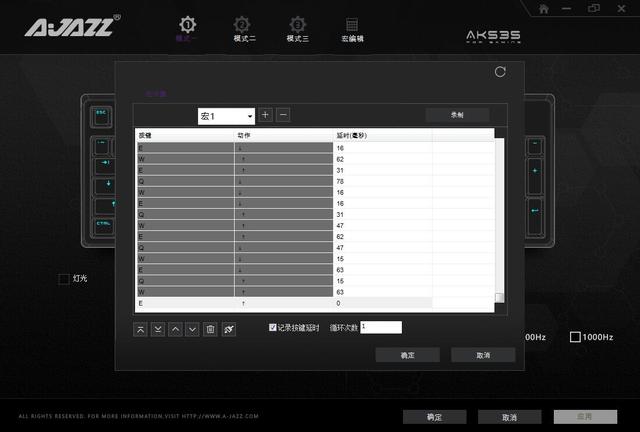This screenshot has width=640, height=432.
Task: Add a new macro with plus icon
Action: (x=265, y=115)
